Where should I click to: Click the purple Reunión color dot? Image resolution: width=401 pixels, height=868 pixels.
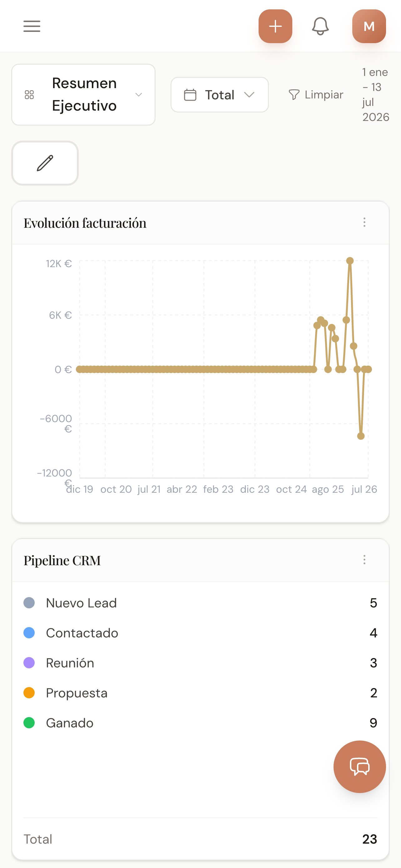tap(29, 663)
